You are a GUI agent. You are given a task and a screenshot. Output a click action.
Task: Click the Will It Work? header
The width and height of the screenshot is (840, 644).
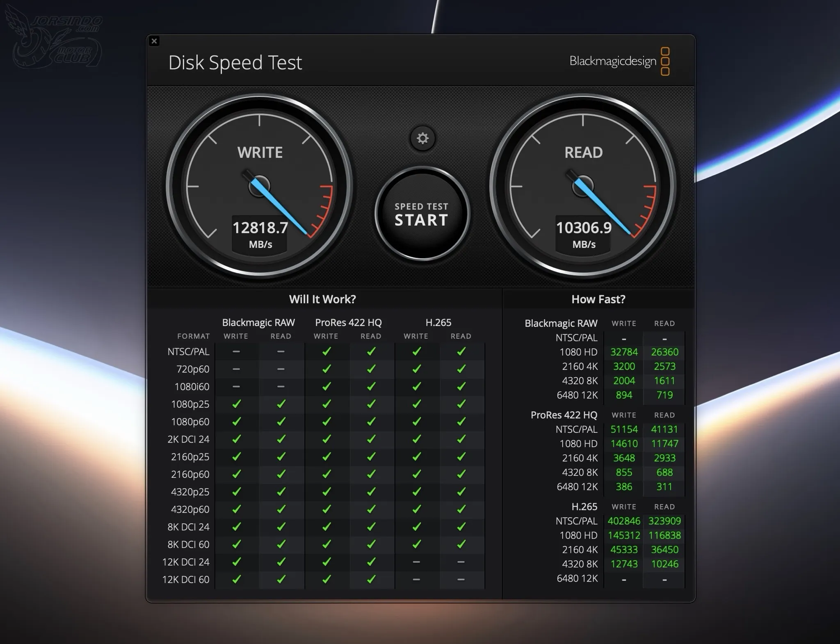pyautogui.click(x=322, y=299)
